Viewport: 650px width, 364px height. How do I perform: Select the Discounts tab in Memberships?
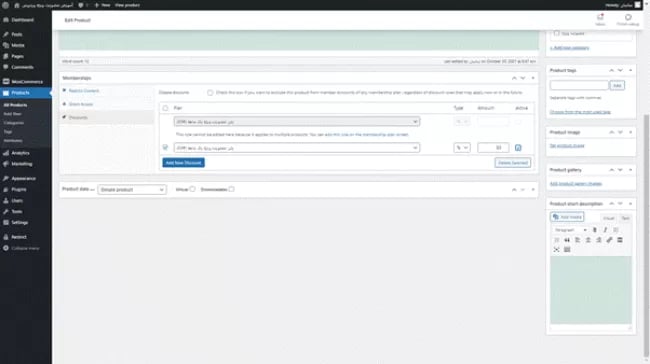(78, 117)
